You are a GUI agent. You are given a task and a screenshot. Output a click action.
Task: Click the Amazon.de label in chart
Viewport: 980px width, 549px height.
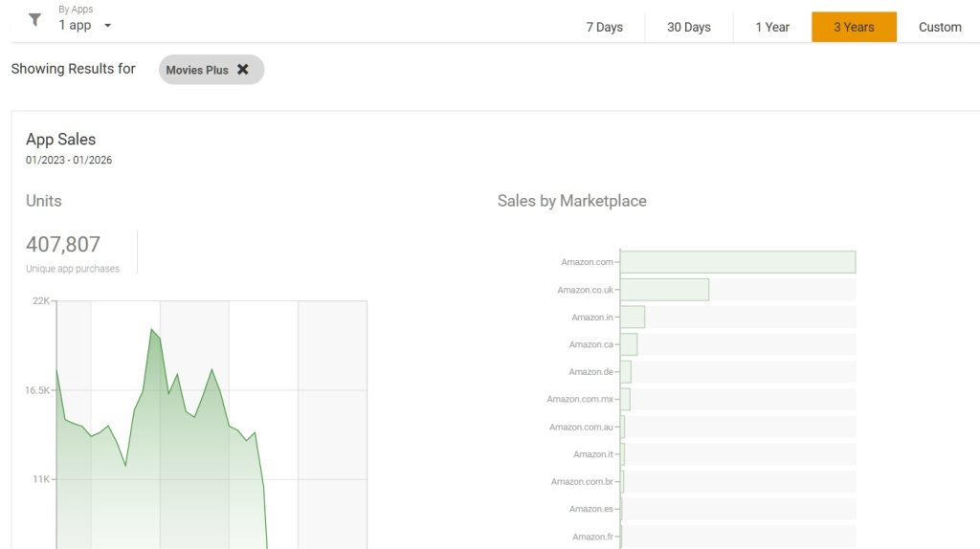pos(590,372)
